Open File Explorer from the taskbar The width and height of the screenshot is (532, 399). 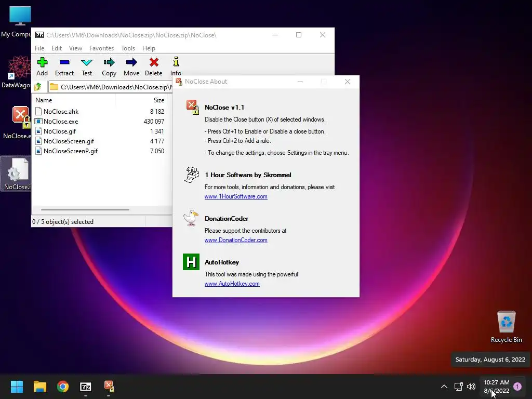click(39, 387)
